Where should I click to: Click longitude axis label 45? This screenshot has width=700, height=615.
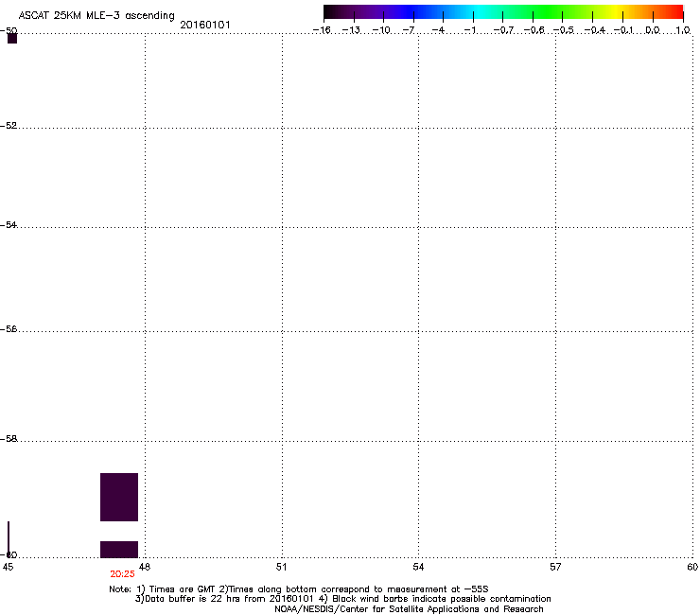(x=8, y=567)
